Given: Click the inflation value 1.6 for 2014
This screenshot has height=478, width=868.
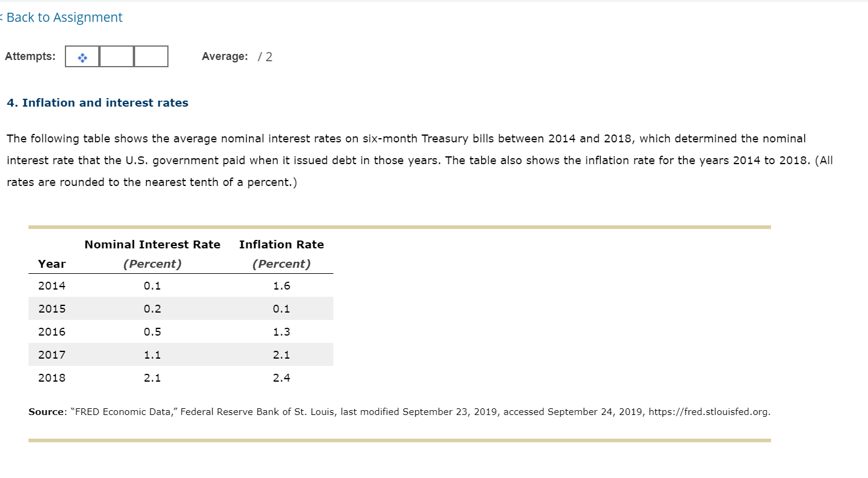Looking at the screenshot, I should (281, 285).
